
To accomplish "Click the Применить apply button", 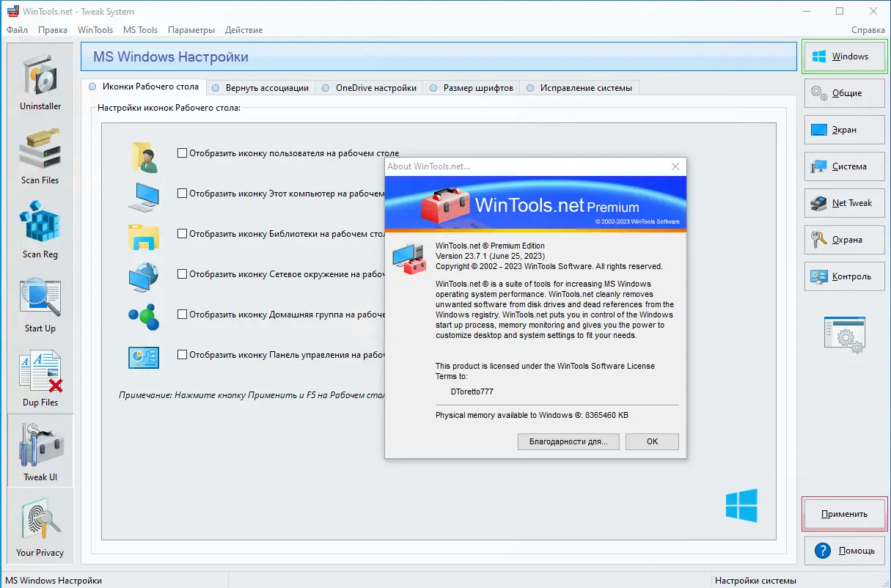I will point(845,514).
